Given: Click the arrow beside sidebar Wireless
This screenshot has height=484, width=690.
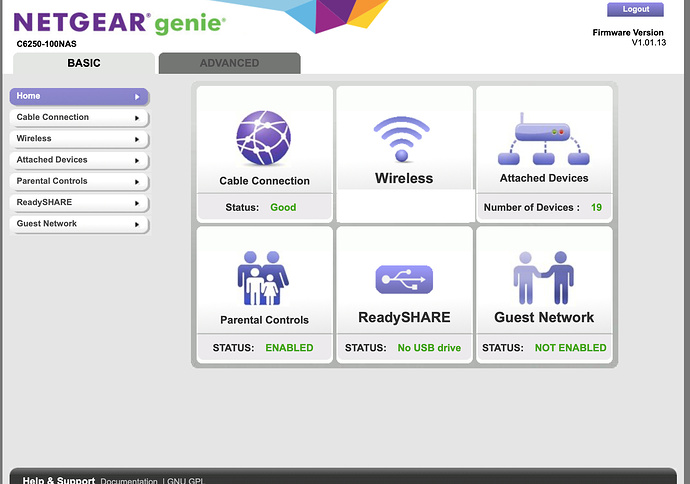Looking at the screenshot, I should tap(137, 139).
